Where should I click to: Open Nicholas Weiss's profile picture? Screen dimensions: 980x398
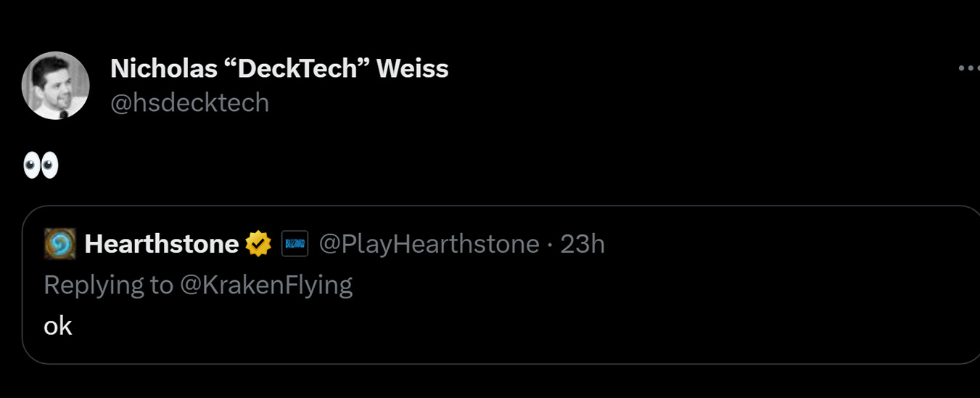click(x=56, y=86)
